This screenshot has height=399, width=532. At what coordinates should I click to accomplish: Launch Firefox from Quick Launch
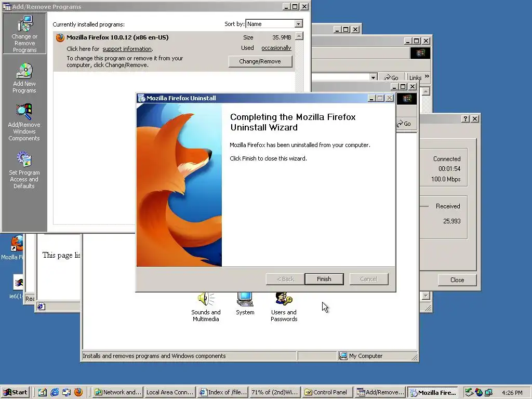coord(78,392)
